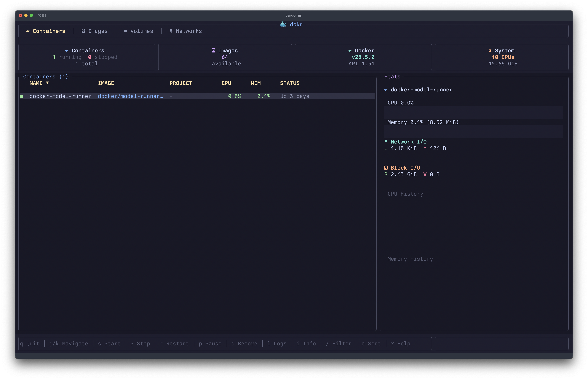Open the docker/model-runner image link
Screen dimensions: 588x379
tap(130, 96)
